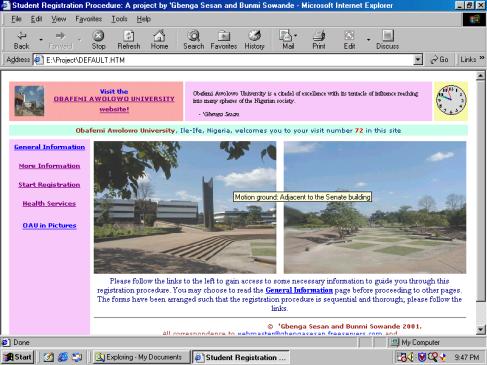Expand the Address bar dropdown arrow
The image size is (487, 365).
click(418, 60)
